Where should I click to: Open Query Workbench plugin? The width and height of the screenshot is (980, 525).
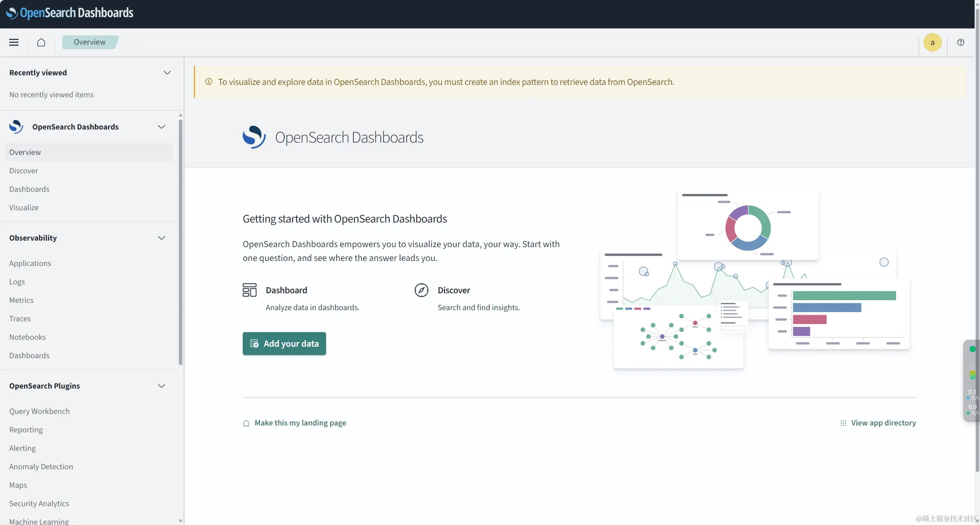(39, 411)
